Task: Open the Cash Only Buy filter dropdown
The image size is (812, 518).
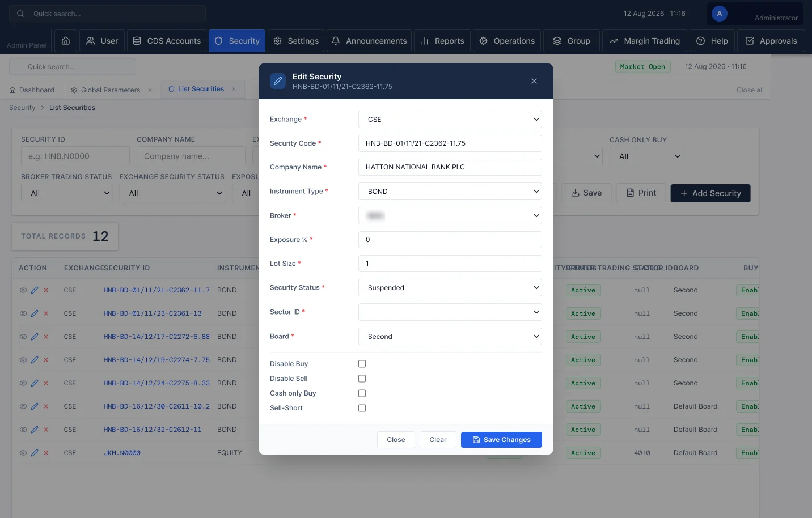Action: click(646, 156)
